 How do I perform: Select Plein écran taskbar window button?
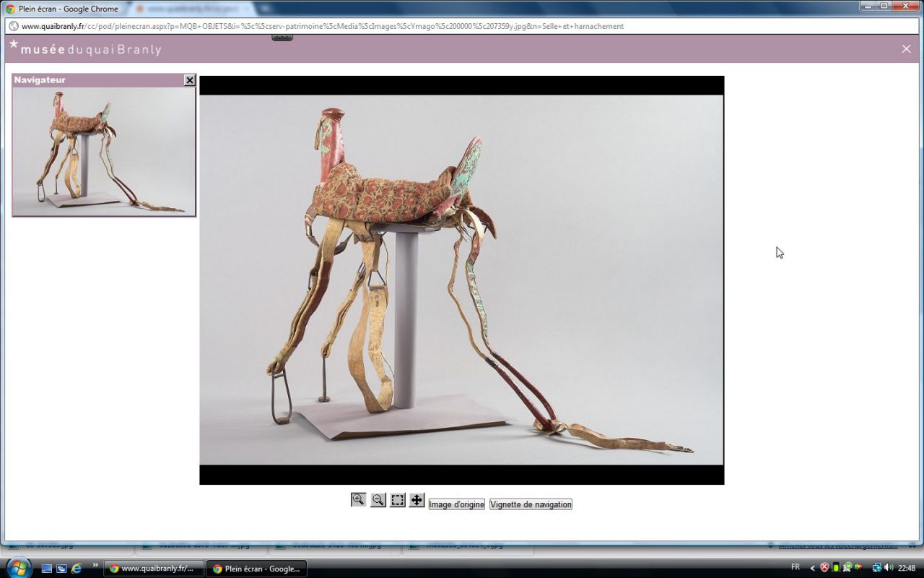pyautogui.click(x=256, y=569)
